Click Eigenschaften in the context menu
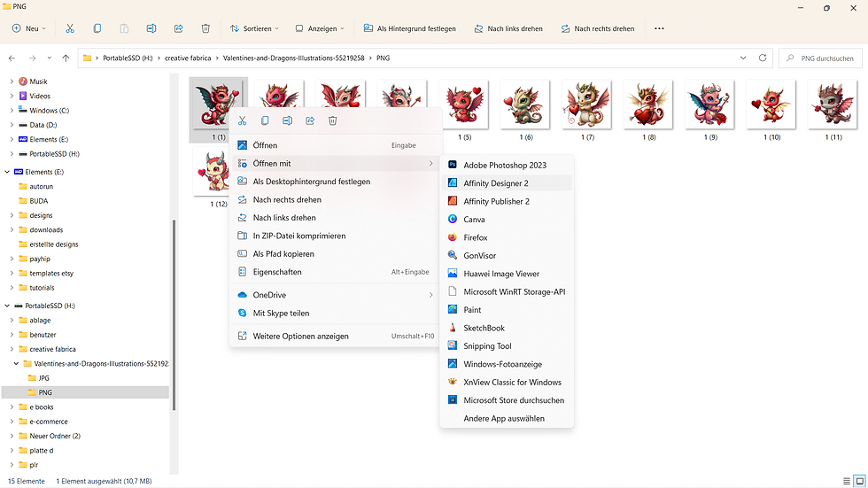Viewport: 868px width, 488px height. pyautogui.click(x=336, y=272)
